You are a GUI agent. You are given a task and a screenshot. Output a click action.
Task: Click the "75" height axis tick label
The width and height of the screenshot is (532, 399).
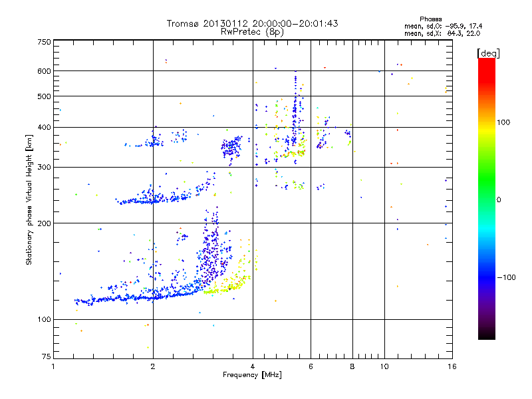(x=47, y=356)
